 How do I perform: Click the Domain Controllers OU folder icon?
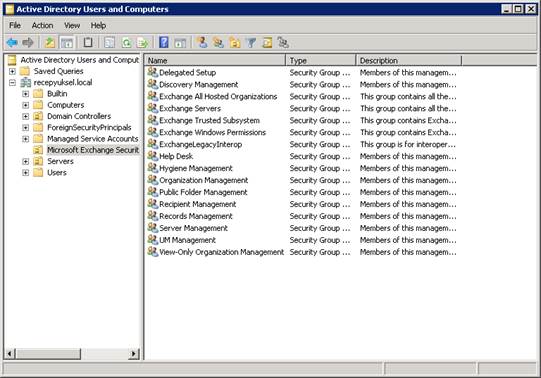point(38,116)
